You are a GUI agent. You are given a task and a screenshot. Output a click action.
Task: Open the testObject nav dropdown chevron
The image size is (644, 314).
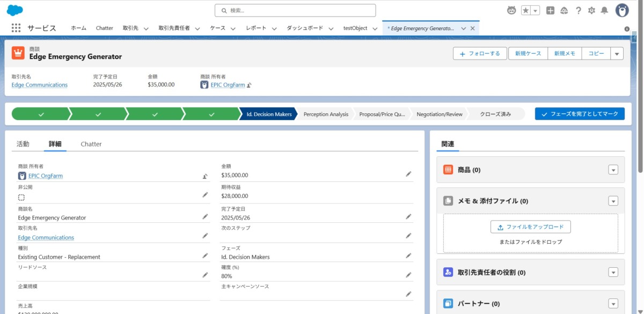[375, 28]
